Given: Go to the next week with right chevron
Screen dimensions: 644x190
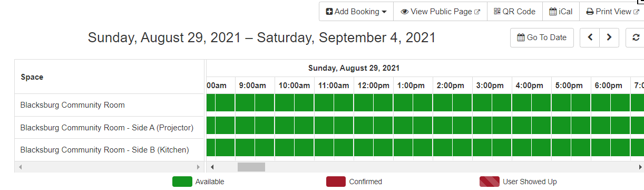Looking at the screenshot, I should (x=609, y=37).
